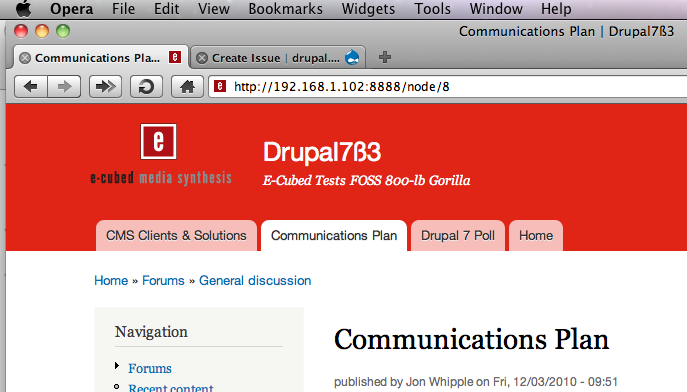Click the Communications Plan page title
Image resolution: width=687 pixels, height=392 pixels.
pyautogui.click(x=471, y=339)
